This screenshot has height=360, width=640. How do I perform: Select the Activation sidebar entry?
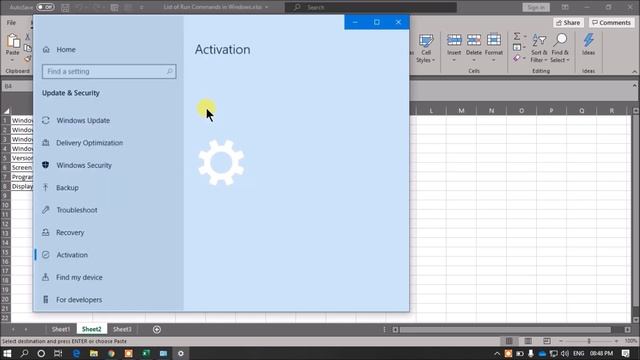coord(72,255)
